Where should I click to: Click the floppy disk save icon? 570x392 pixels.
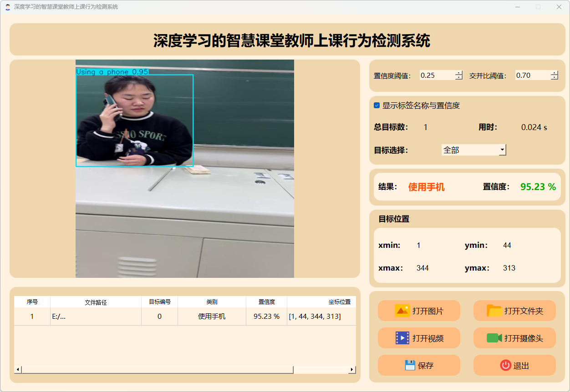[410, 365]
